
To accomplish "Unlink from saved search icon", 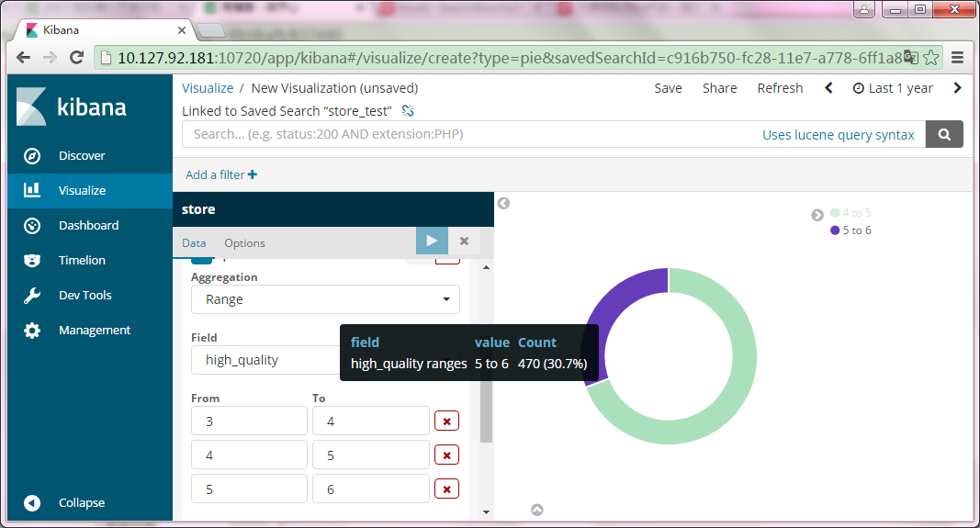I will tap(408, 110).
